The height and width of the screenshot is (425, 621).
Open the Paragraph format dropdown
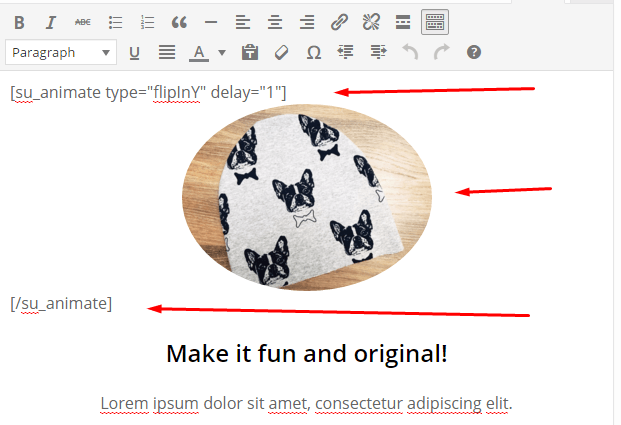click(61, 52)
